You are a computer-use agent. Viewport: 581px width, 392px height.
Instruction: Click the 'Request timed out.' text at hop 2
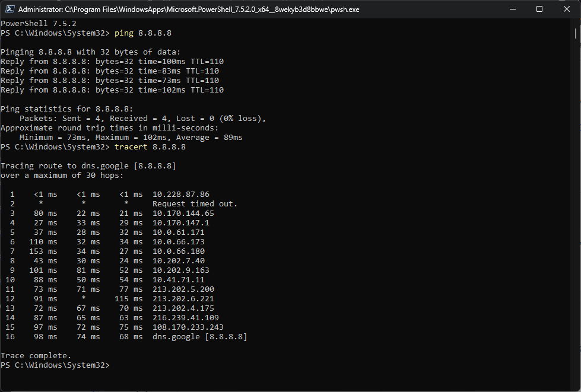[195, 204]
